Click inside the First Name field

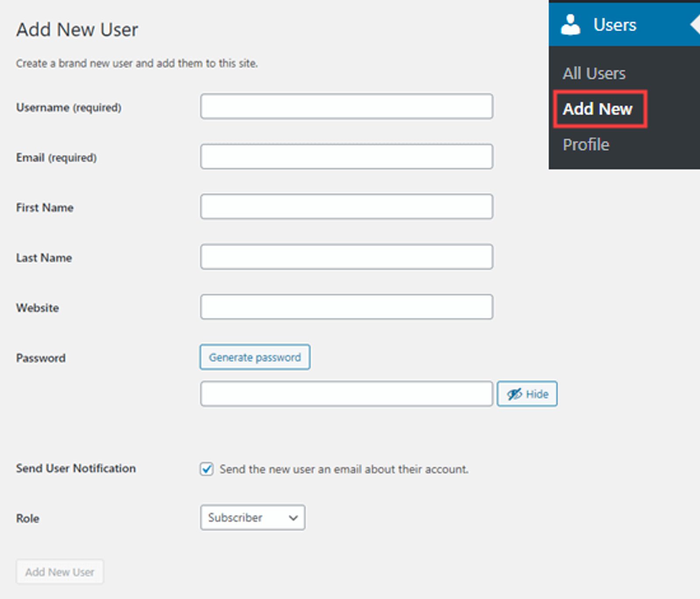(347, 206)
